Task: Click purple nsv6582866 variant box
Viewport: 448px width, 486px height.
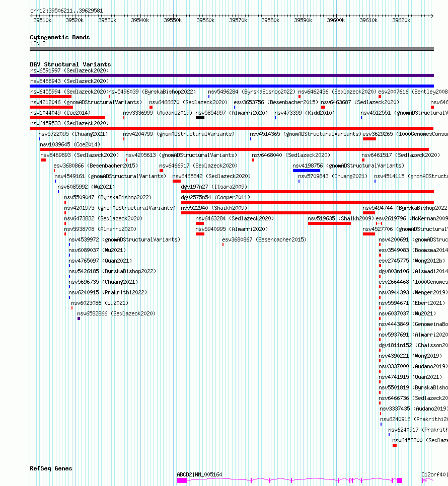Action: coord(79,318)
